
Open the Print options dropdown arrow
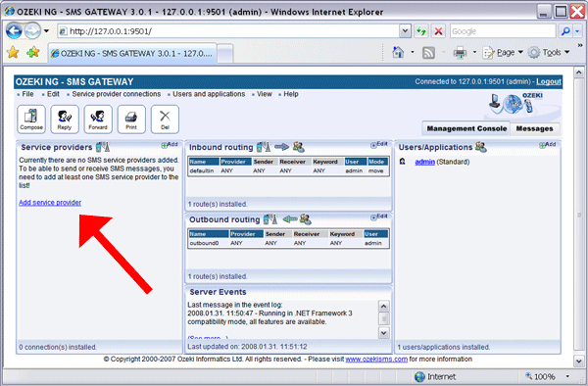[x=474, y=52]
